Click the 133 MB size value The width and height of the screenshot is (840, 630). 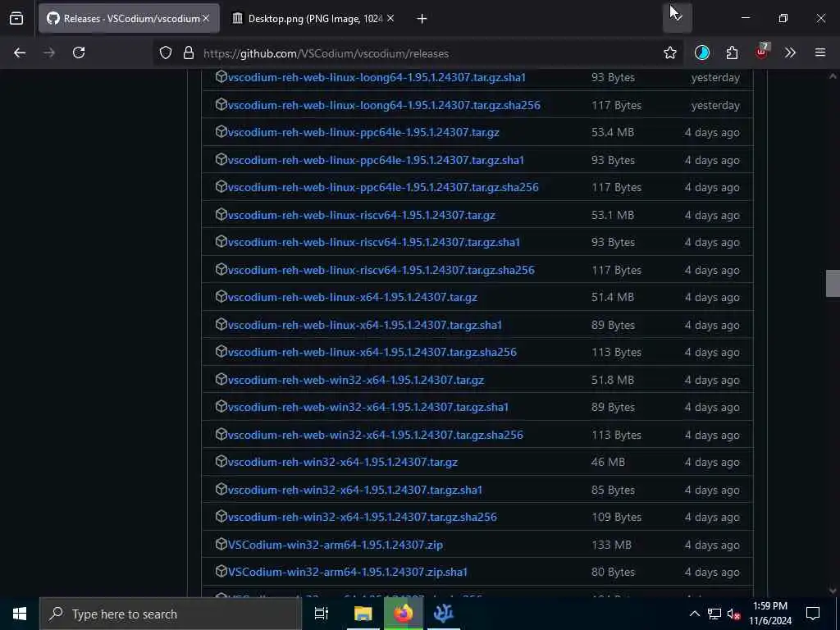click(611, 545)
